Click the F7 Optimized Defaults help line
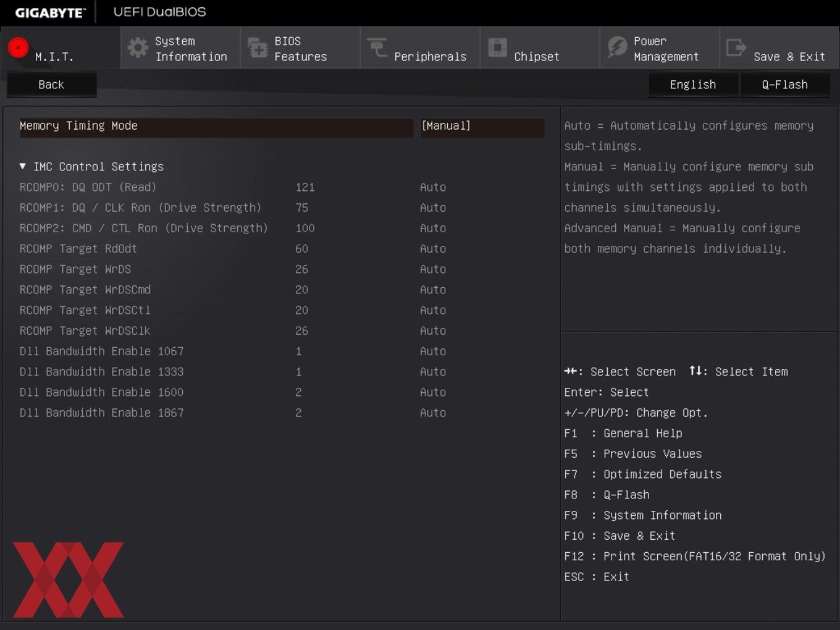Screen dimensions: 840x630 coord(642,474)
